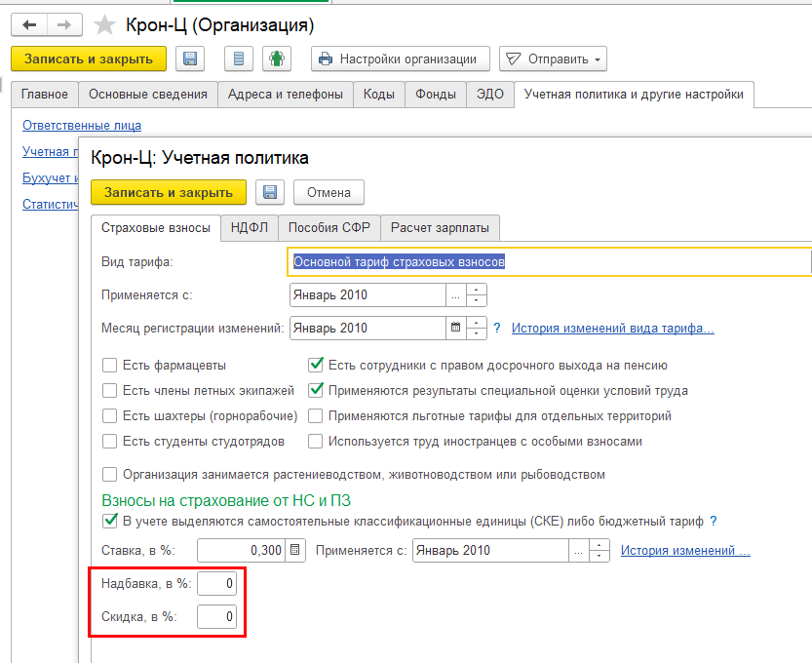Image resolution: width=812 pixels, height=663 pixels.
Task: Expand the Отправить dropdown button
Action: (553, 58)
